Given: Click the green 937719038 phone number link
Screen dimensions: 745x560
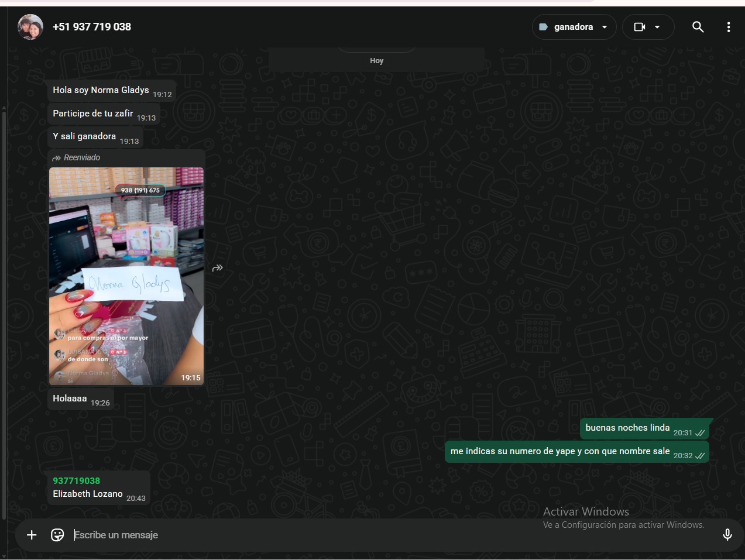Looking at the screenshot, I should pos(77,481).
